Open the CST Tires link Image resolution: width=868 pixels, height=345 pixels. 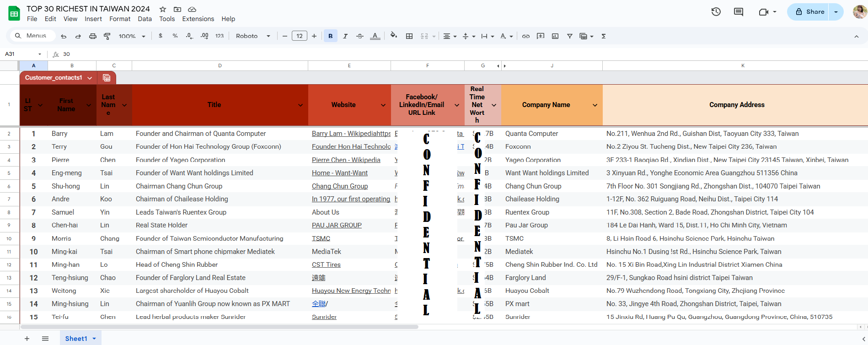(x=326, y=264)
